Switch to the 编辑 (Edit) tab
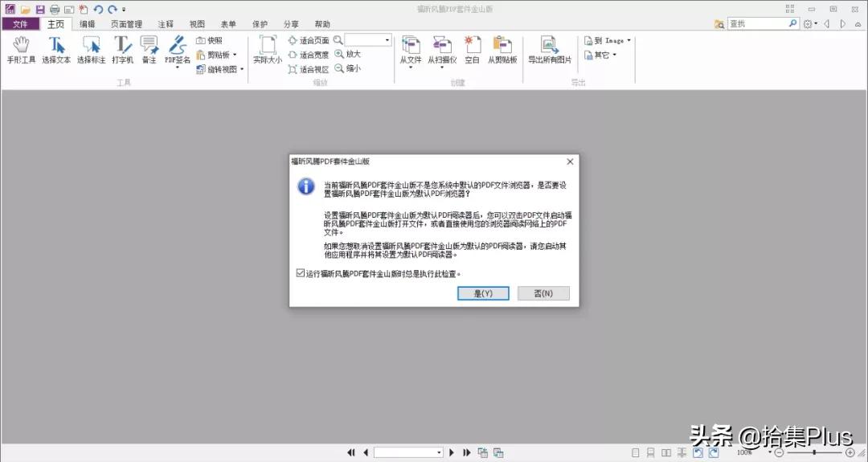The image size is (868, 462). click(87, 24)
